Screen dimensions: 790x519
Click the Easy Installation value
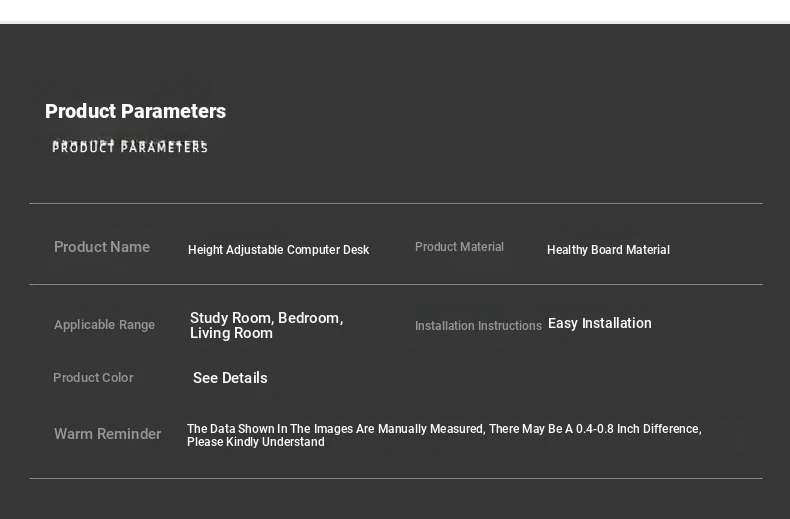(600, 323)
